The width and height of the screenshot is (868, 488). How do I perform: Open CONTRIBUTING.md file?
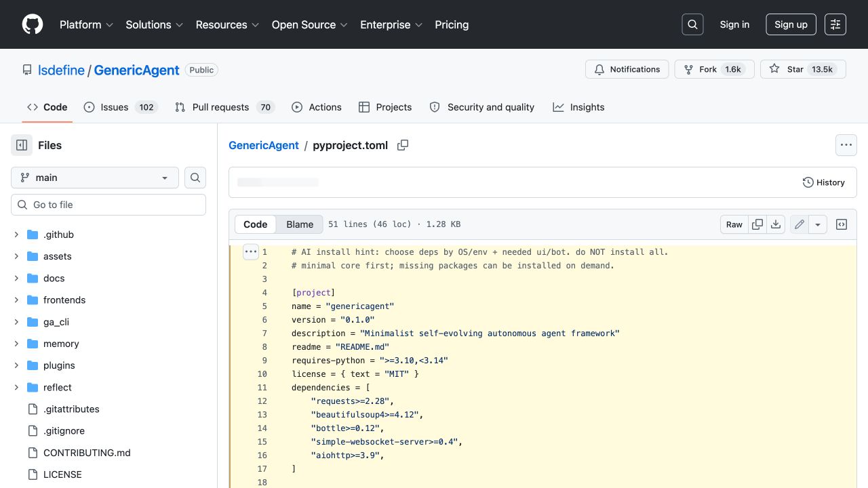(x=87, y=453)
